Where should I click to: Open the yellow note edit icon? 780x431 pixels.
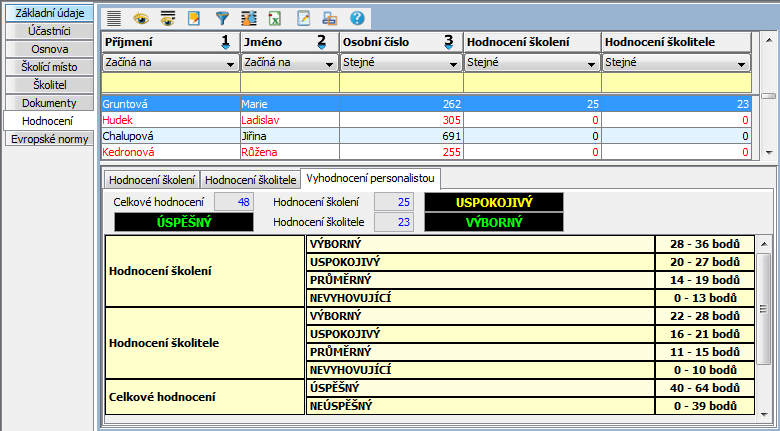[x=195, y=18]
